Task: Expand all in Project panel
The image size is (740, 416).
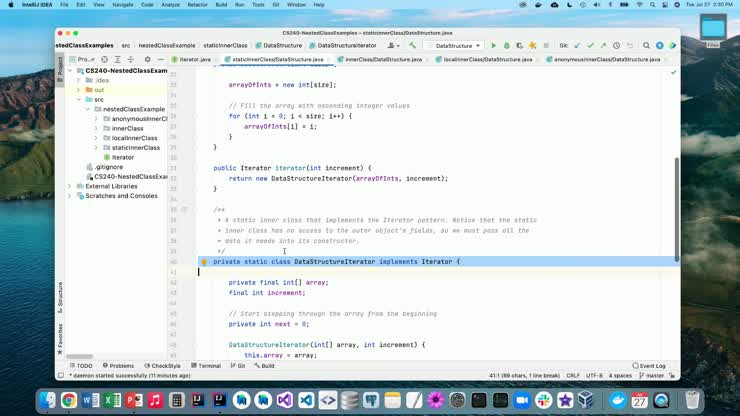Action: tap(118, 59)
